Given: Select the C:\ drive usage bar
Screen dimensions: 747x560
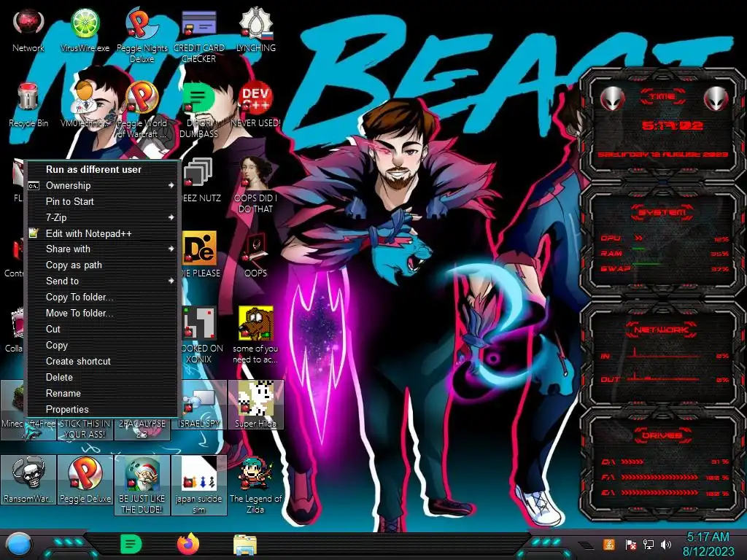Looking at the screenshot, I should [663, 462].
